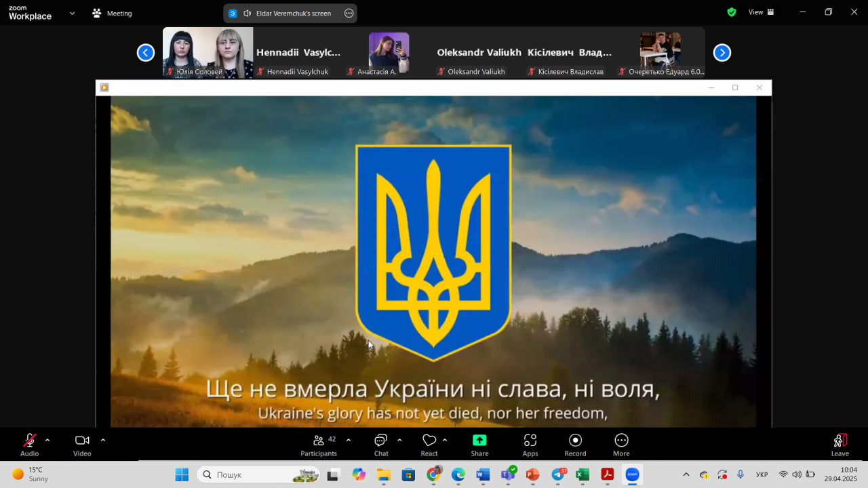Expand the Participants options arrow
This screenshot has width=868, height=488.
[349, 440]
